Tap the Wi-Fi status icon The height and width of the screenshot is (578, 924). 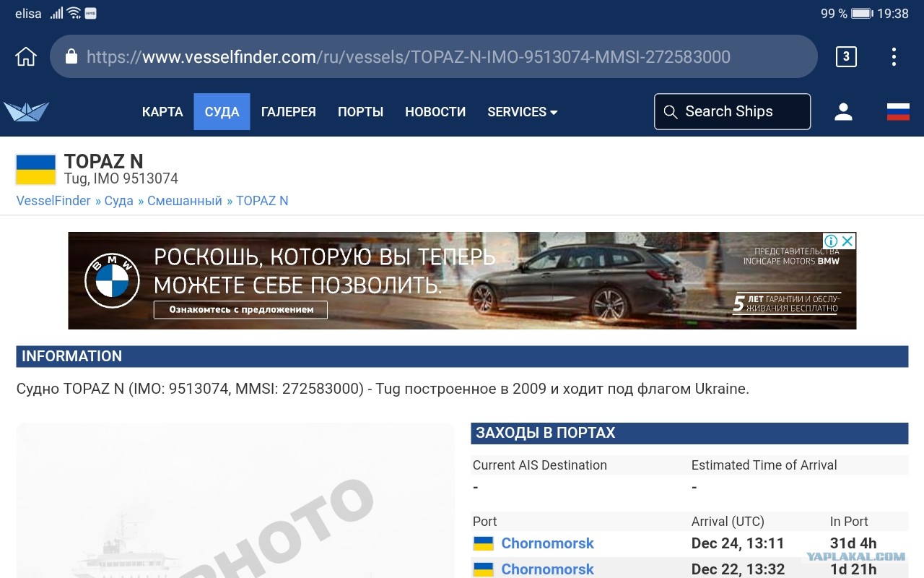click(x=74, y=13)
